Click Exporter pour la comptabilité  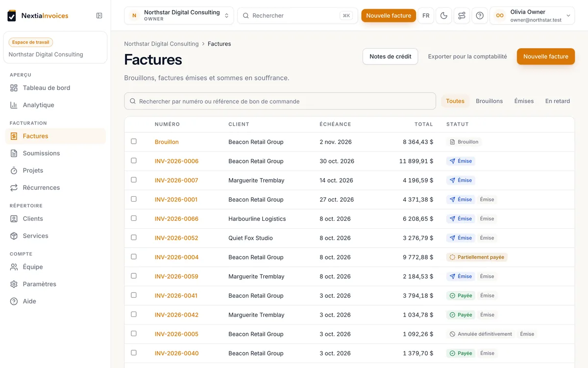click(467, 56)
